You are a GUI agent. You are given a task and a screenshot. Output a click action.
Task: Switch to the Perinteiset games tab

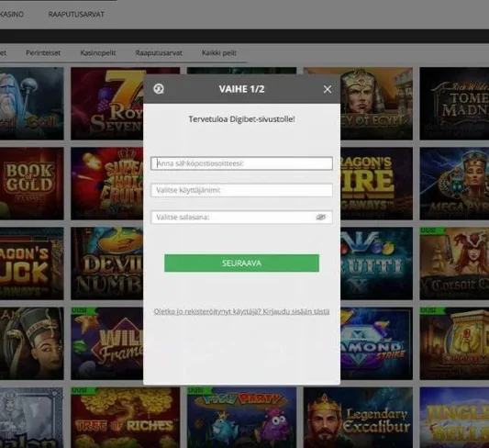pyautogui.click(x=43, y=53)
